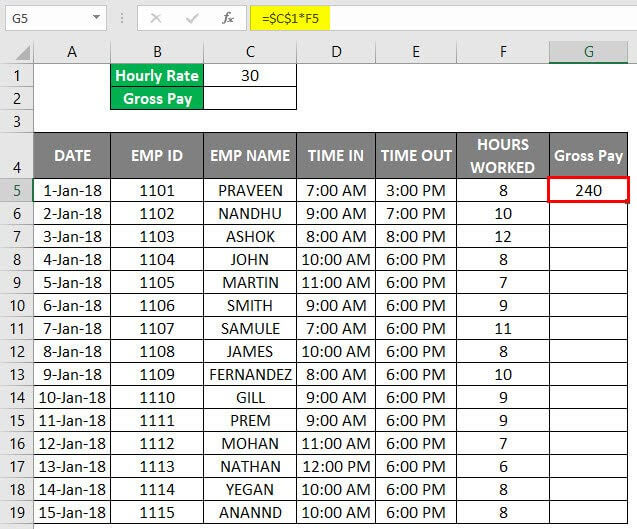The width and height of the screenshot is (637, 529).
Task: Open the Name Box dropdown arrow
Action: point(96,17)
